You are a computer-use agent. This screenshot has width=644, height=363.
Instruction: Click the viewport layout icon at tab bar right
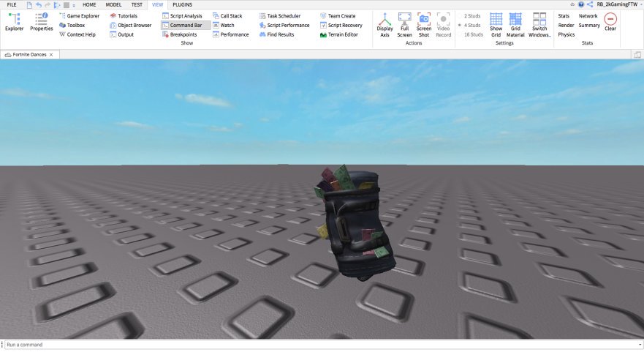[x=637, y=54]
